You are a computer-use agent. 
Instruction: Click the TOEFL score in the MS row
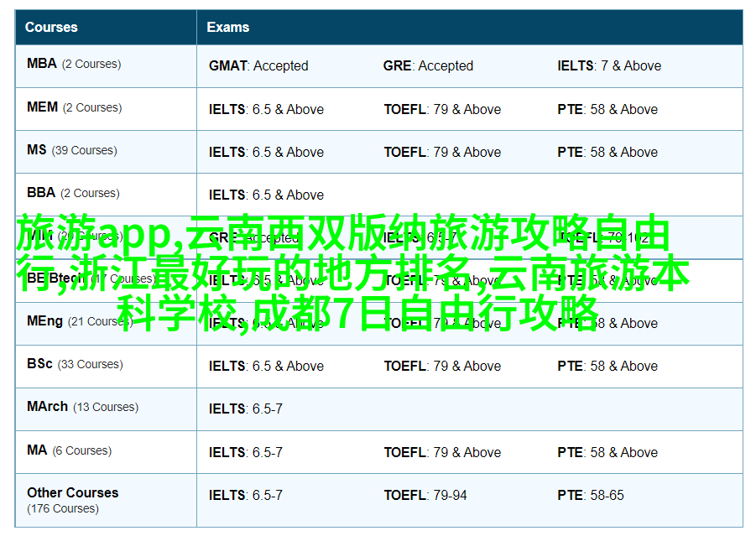coord(442,153)
